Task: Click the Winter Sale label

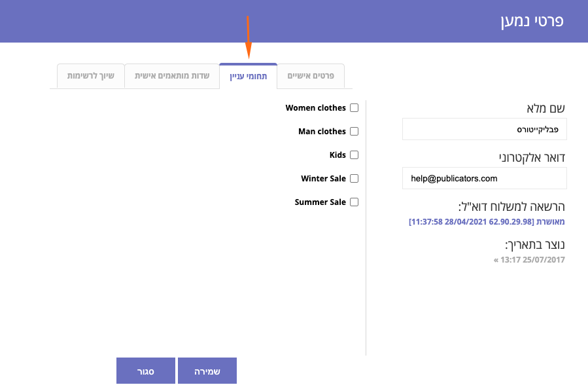Action: pos(323,178)
